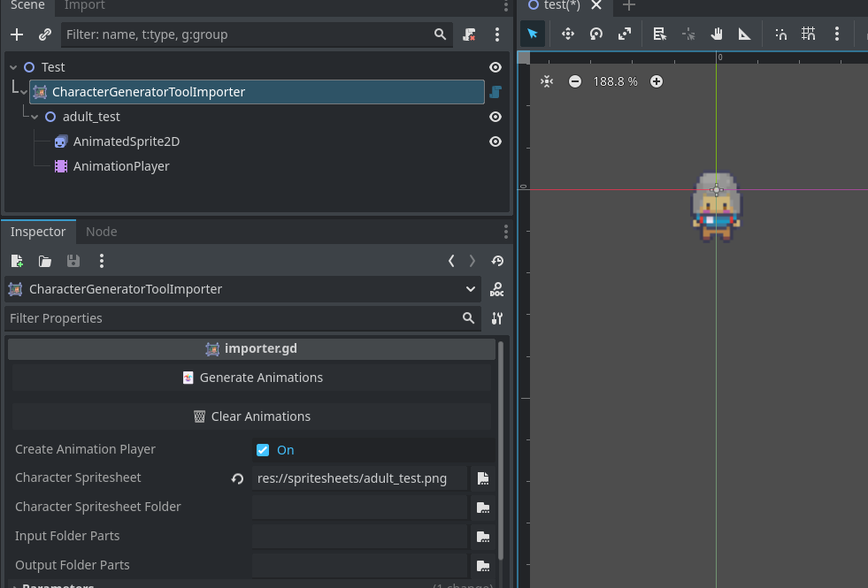Load an existing resource from disk
Screen dimensions: 868x588
tap(45, 261)
